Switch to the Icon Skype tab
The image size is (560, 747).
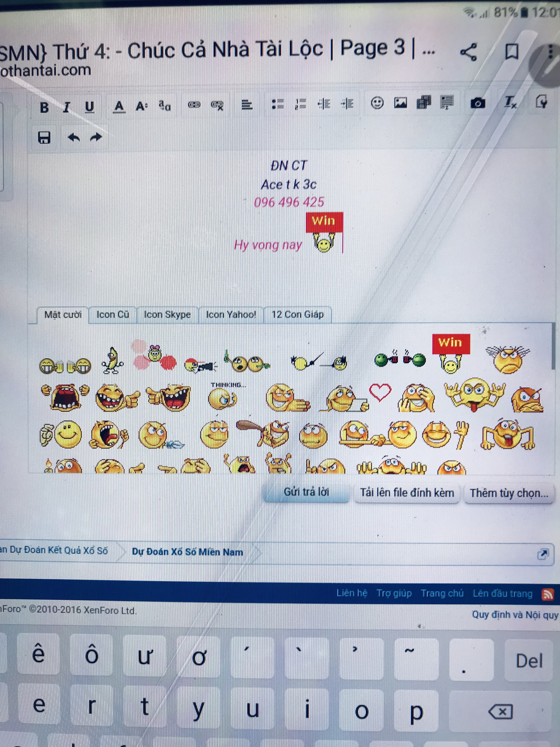click(x=167, y=315)
